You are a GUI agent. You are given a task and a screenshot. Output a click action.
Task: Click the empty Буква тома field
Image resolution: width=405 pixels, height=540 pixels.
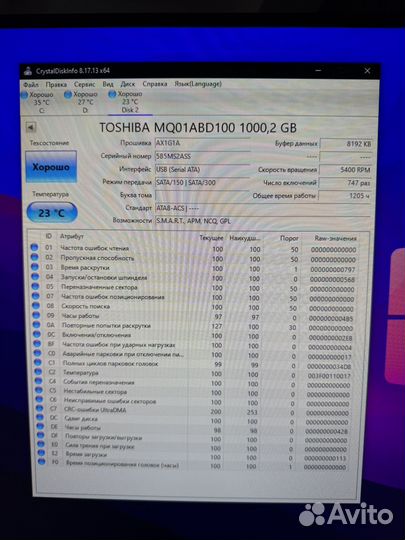(x=202, y=195)
